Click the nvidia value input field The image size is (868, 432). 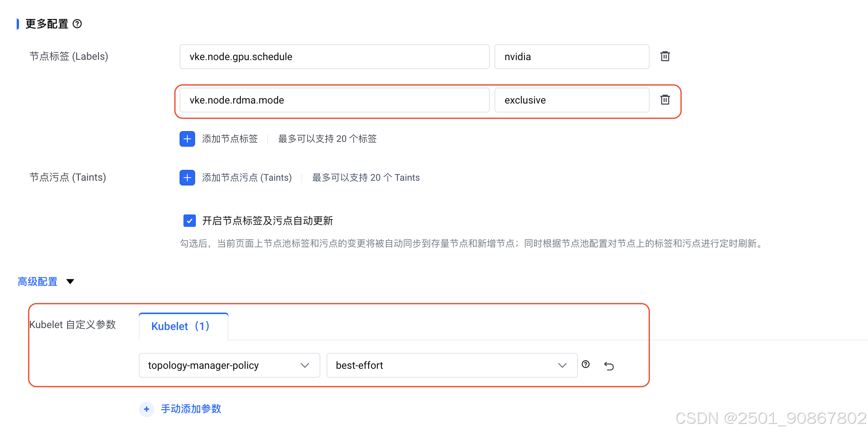(571, 57)
